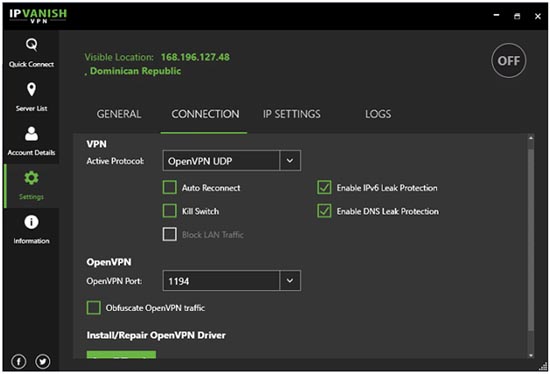
Task: Click the OpenVPN Port label
Action: tap(114, 281)
